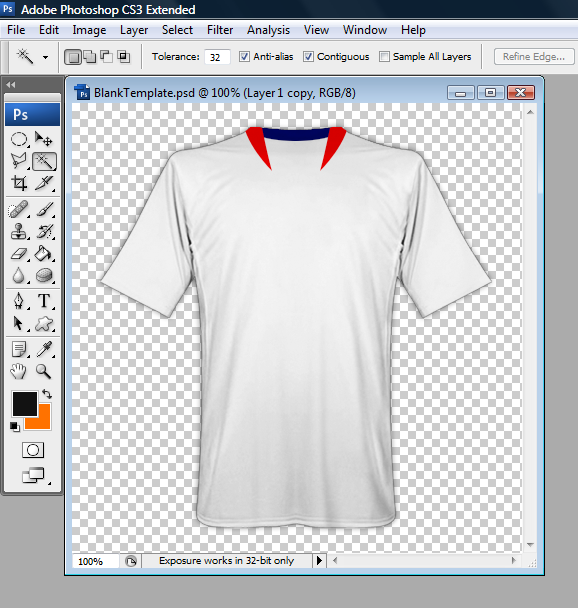The width and height of the screenshot is (578, 608).
Task: Enable Sample All Layers checkbox
Action: click(384, 57)
